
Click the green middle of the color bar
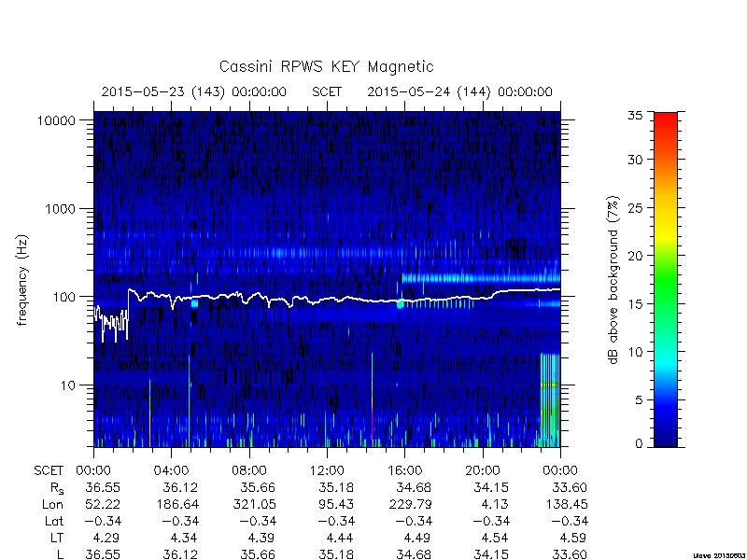666,281
